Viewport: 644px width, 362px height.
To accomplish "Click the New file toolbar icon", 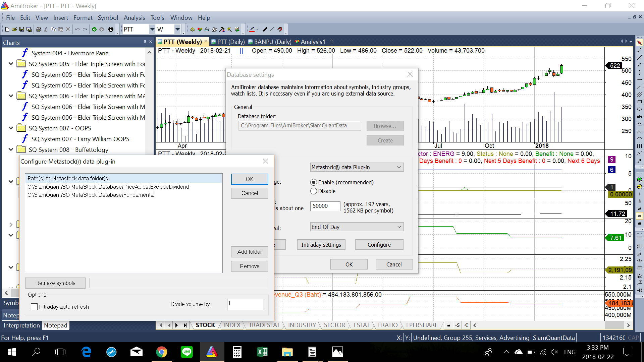I will point(7,29).
